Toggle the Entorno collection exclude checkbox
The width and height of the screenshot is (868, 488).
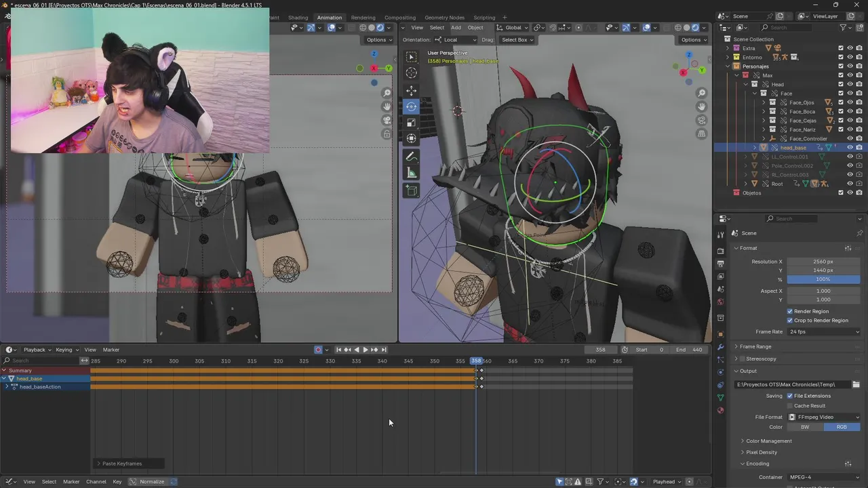pos(841,57)
